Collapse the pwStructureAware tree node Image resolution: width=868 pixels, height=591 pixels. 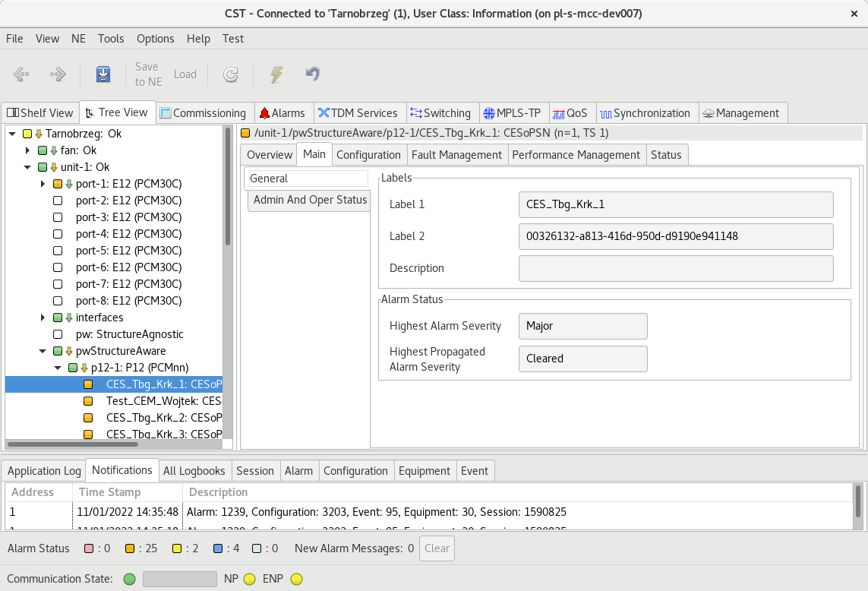click(43, 351)
